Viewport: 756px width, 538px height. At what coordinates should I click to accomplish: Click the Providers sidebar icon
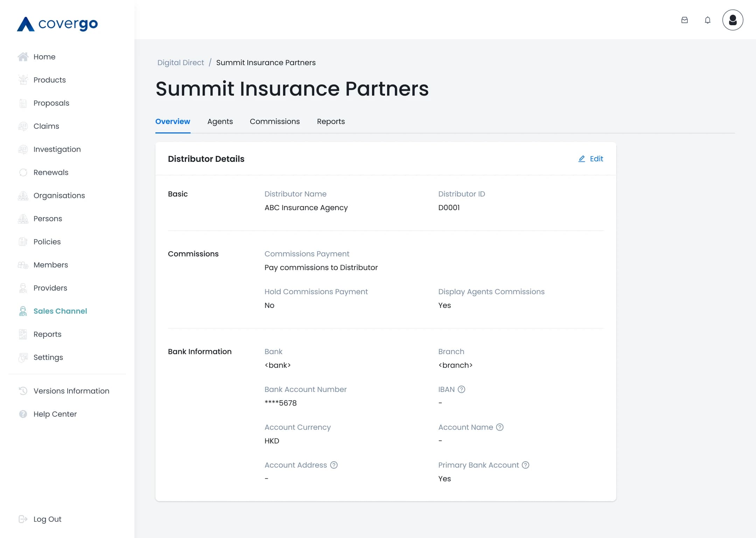pyautogui.click(x=23, y=288)
